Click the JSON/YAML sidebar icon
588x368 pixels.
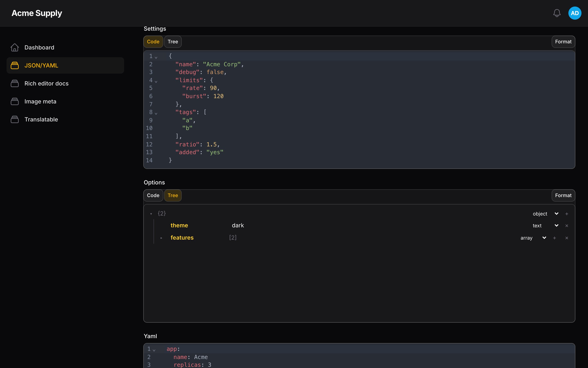[14, 65]
